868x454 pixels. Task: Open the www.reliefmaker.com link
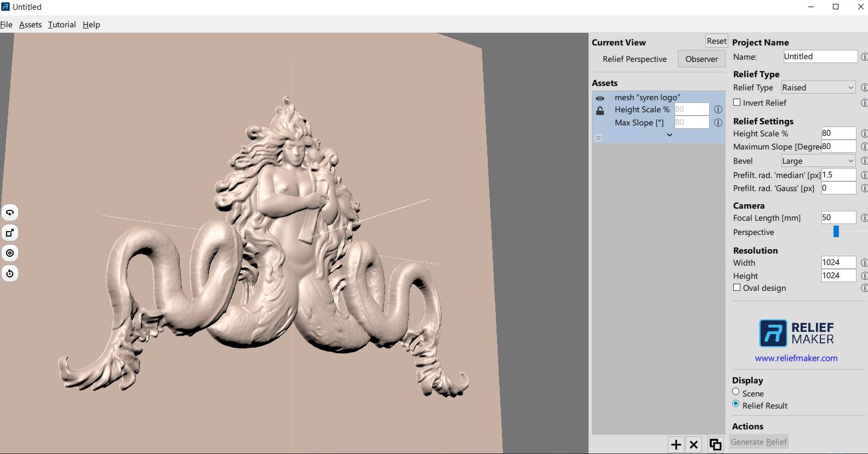coord(796,358)
